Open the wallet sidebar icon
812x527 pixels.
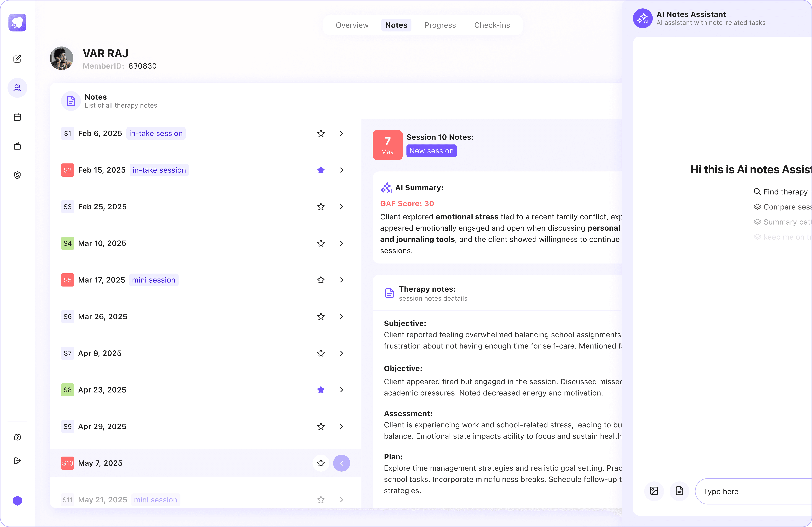pos(17,146)
